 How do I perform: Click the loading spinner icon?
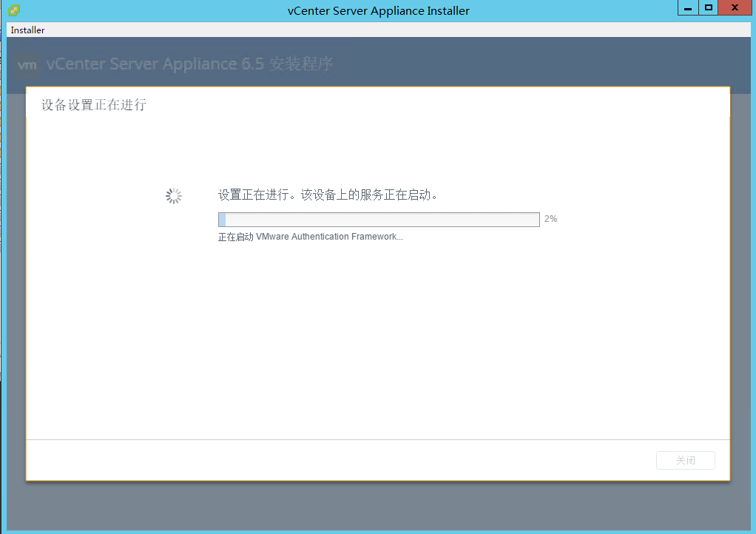click(x=174, y=196)
